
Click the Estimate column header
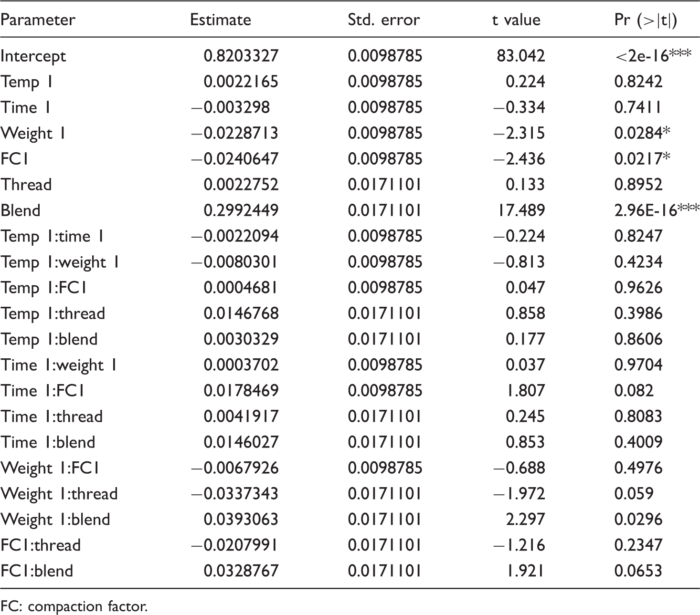(220, 20)
